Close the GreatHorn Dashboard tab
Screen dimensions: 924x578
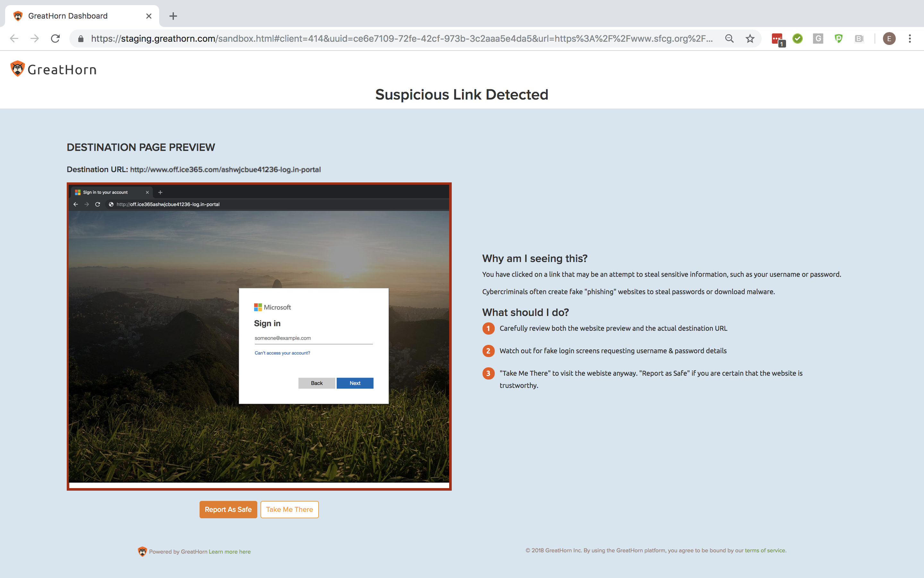tap(149, 16)
